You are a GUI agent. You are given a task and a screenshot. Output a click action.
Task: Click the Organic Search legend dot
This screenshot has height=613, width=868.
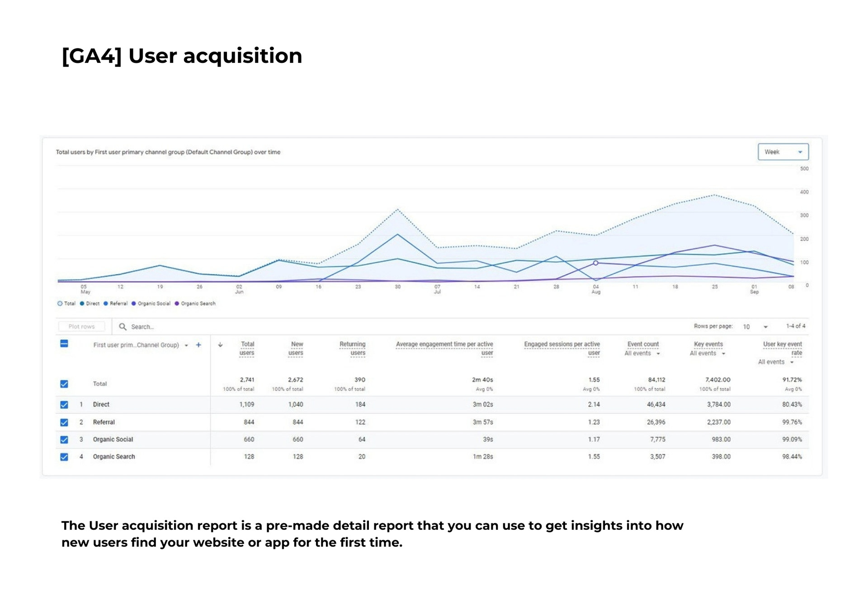[177, 304]
